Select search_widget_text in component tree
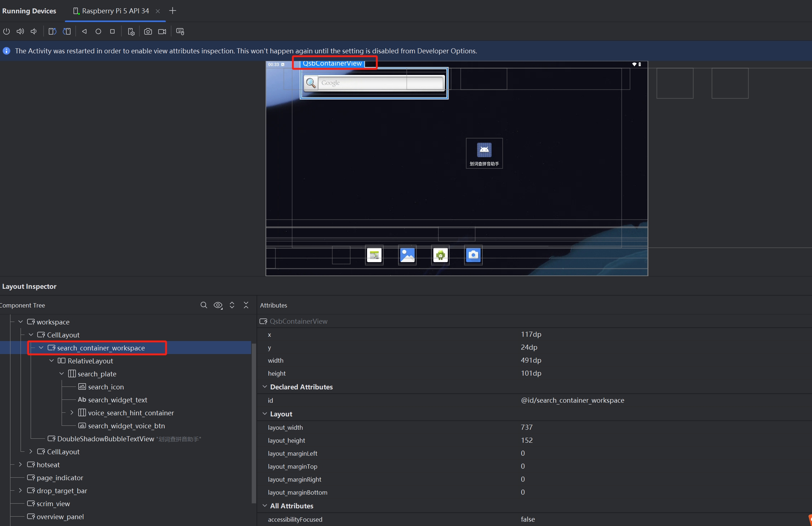The image size is (812, 526). (x=117, y=400)
